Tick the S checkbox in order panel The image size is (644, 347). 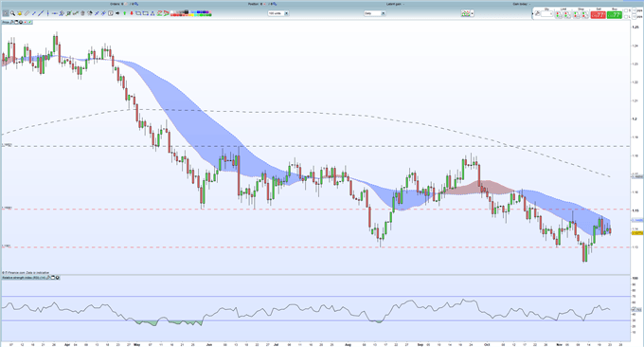point(626,10)
